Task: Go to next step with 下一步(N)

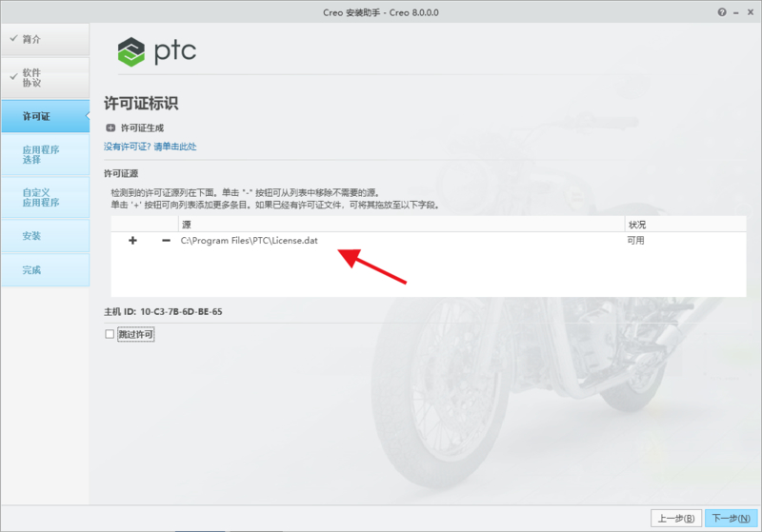Action: (x=731, y=519)
